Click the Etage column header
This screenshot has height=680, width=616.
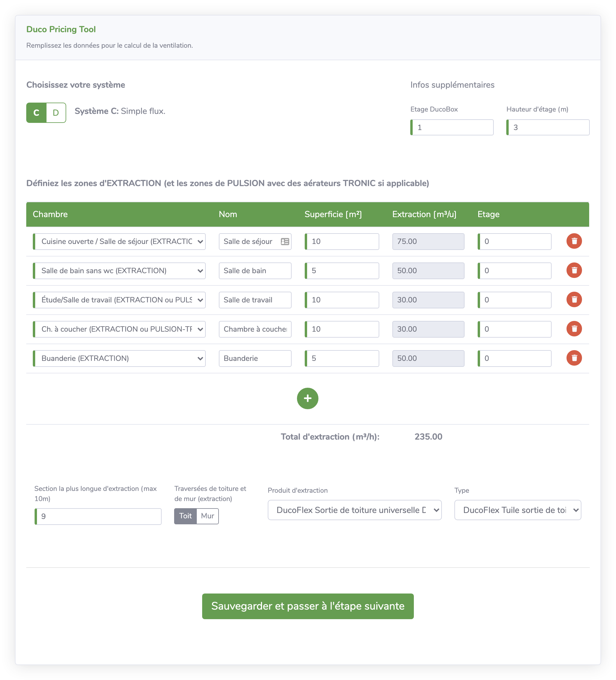coord(489,214)
